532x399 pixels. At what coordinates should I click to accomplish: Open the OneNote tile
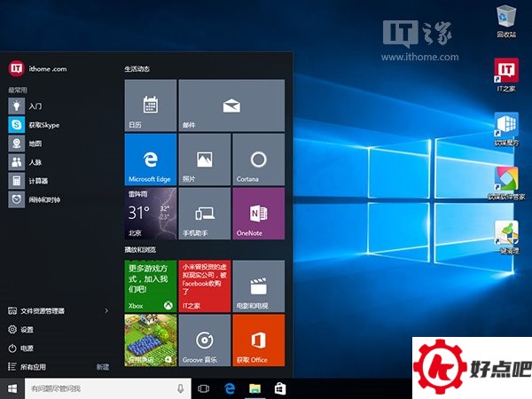click(x=258, y=214)
